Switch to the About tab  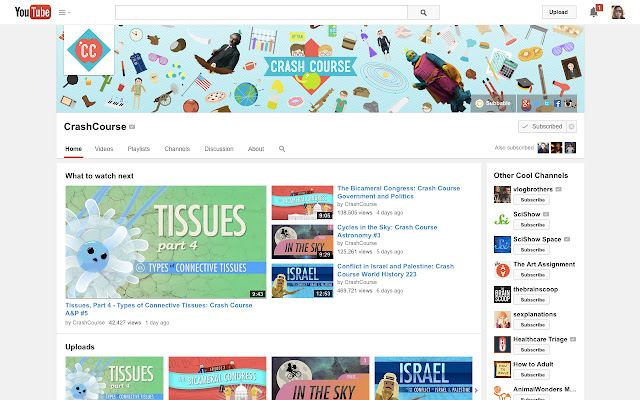(256, 149)
